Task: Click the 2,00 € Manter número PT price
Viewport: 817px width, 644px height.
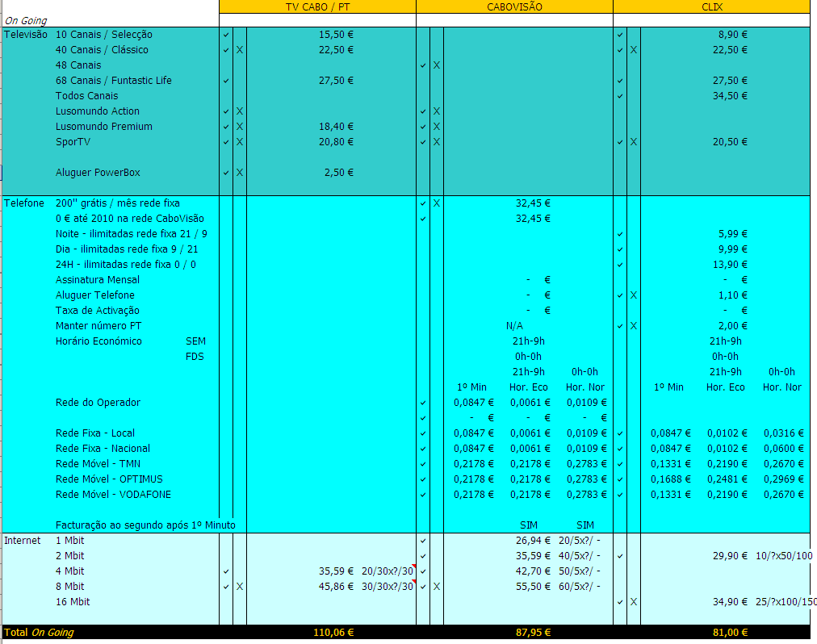Action: point(732,326)
